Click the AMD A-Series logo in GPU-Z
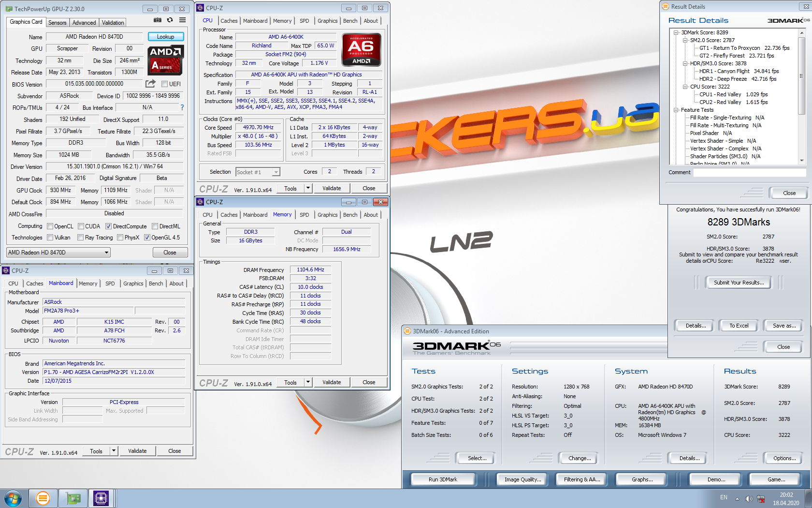 point(165,60)
